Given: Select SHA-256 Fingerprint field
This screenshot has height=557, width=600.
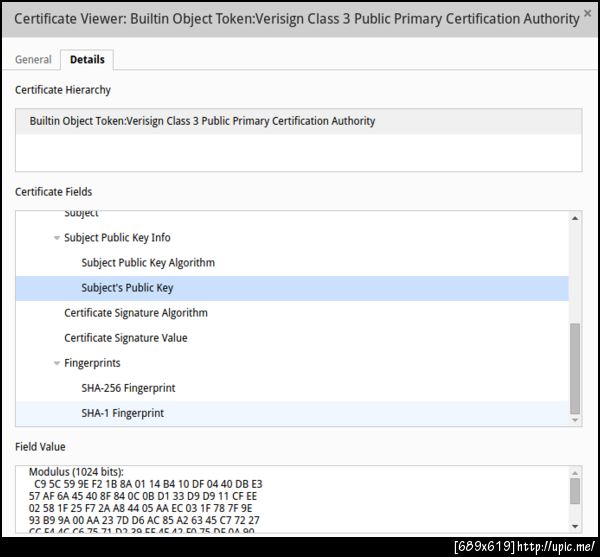Looking at the screenshot, I should click(292, 388).
